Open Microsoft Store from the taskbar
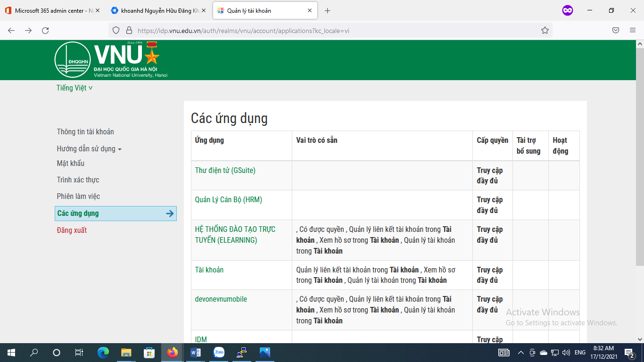644x362 pixels. pos(149,352)
